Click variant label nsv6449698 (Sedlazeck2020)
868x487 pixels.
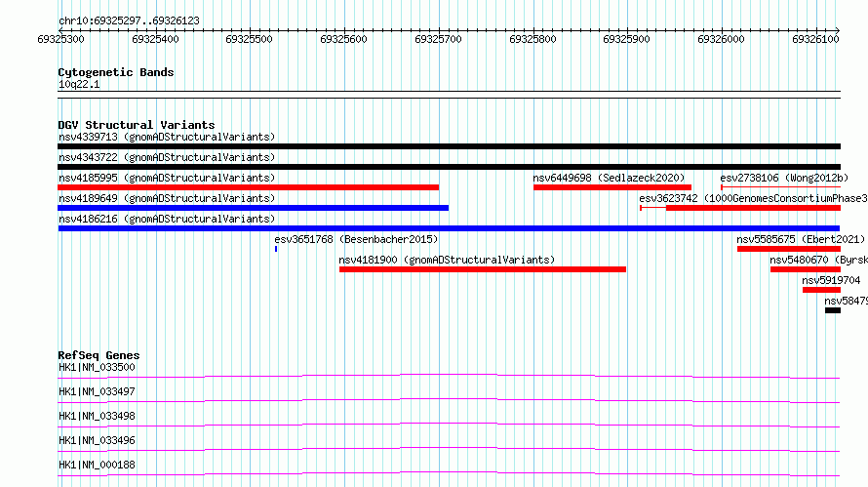[609, 178]
